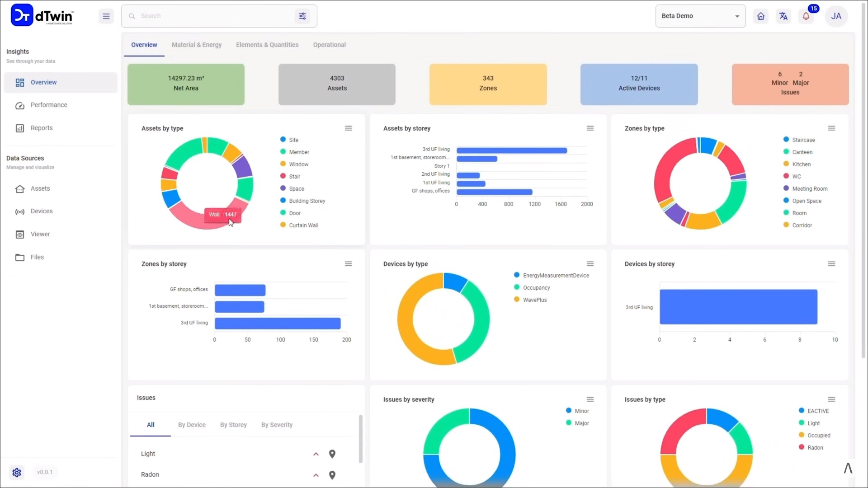
Task: Click the 4303 Assets summary card
Action: [337, 84]
